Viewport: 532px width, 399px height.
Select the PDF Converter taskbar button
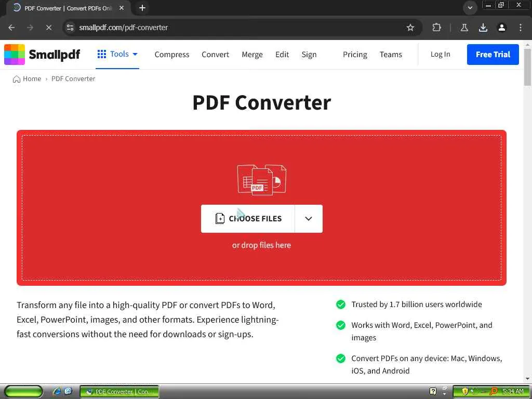point(119,392)
